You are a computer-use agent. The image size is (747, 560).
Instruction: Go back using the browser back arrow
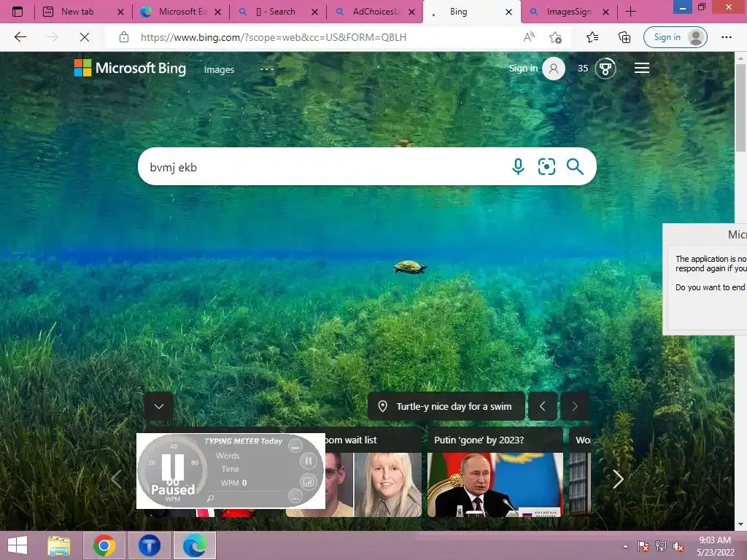coord(20,37)
